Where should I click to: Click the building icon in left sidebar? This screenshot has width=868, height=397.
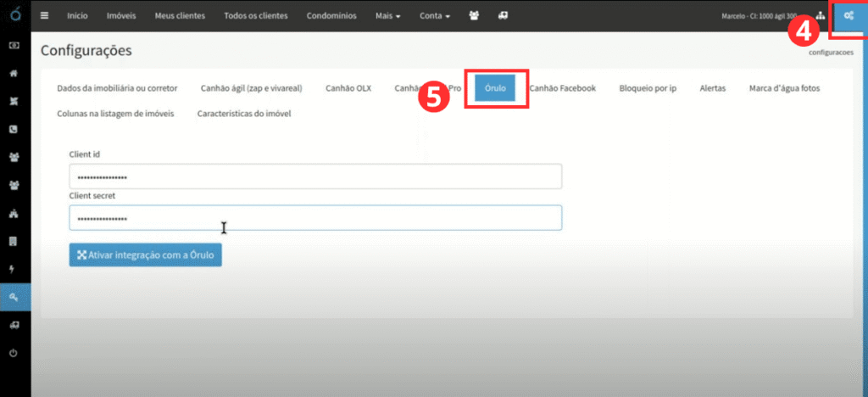(14, 241)
